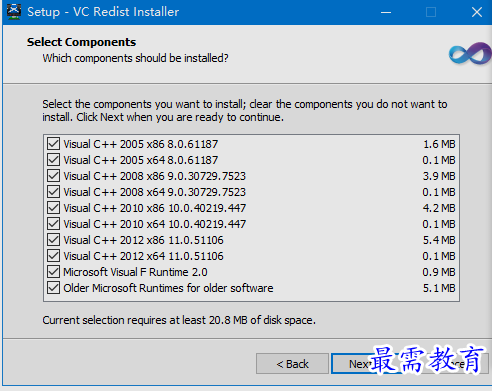Select the 'Visual C++ 2012 x64 11.0.51106' label

click(x=143, y=256)
